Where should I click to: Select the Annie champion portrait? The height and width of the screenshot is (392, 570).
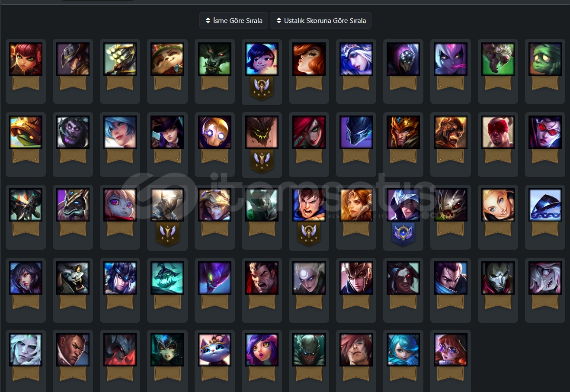(x=26, y=59)
